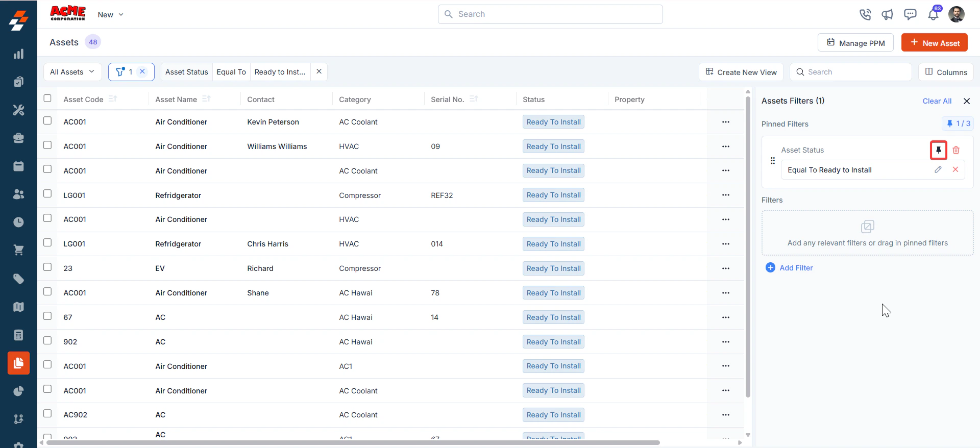This screenshot has height=448, width=980.
Task: Open the Columns chooser
Action: 946,72
